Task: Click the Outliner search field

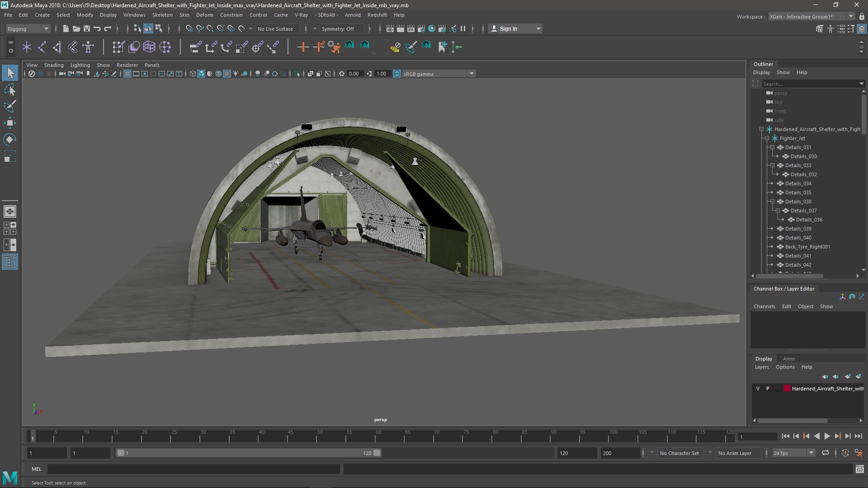Action: (813, 84)
